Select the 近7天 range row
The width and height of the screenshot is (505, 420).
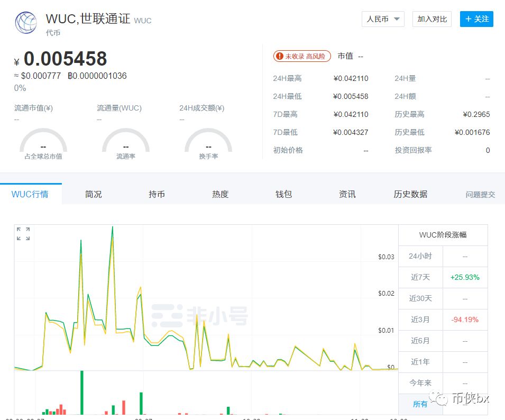[x=443, y=277]
